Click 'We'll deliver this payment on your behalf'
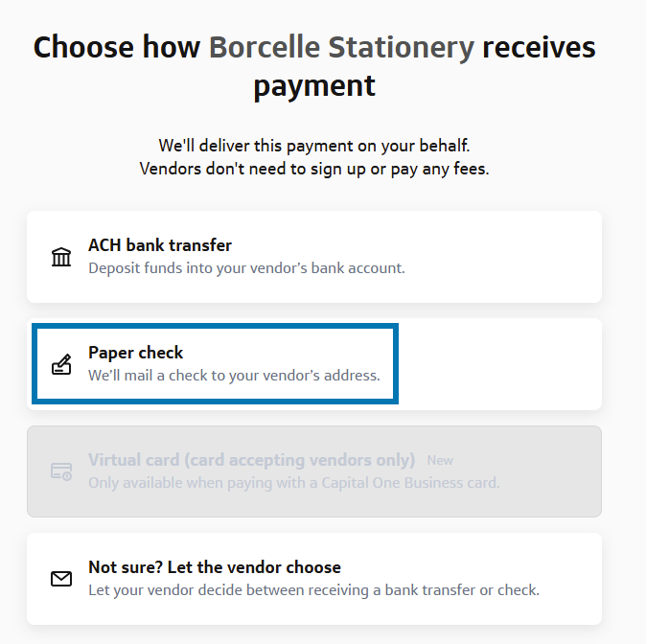 (314, 147)
